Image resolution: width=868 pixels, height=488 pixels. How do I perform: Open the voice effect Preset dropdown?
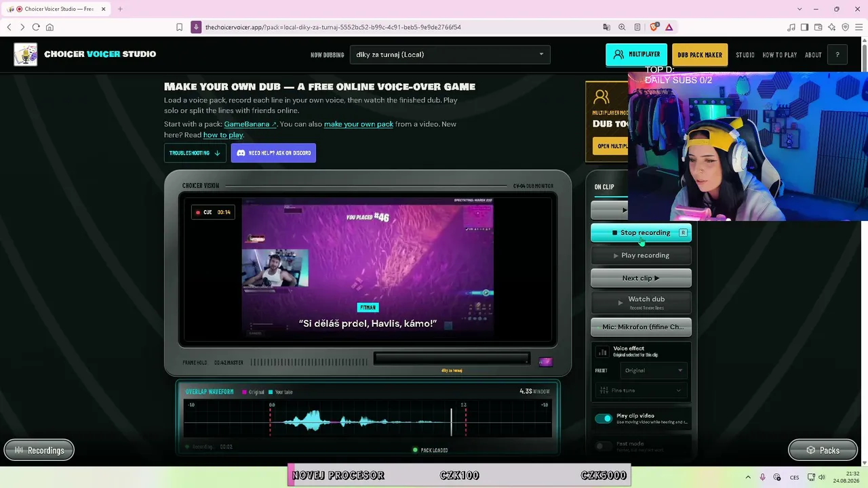click(653, 371)
